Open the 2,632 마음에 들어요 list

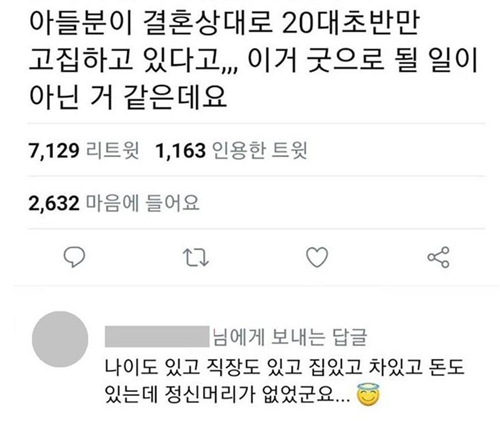(x=114, y=203)
